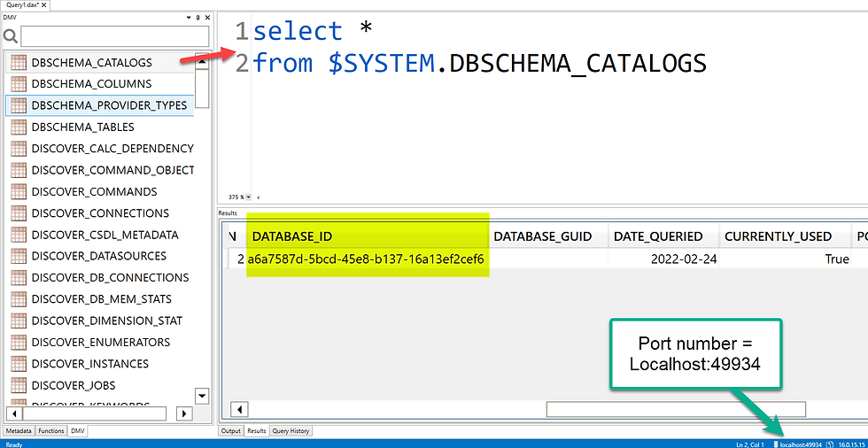Click the DMV search input field
The image size is (868, 448).
(x=115, y=36)
